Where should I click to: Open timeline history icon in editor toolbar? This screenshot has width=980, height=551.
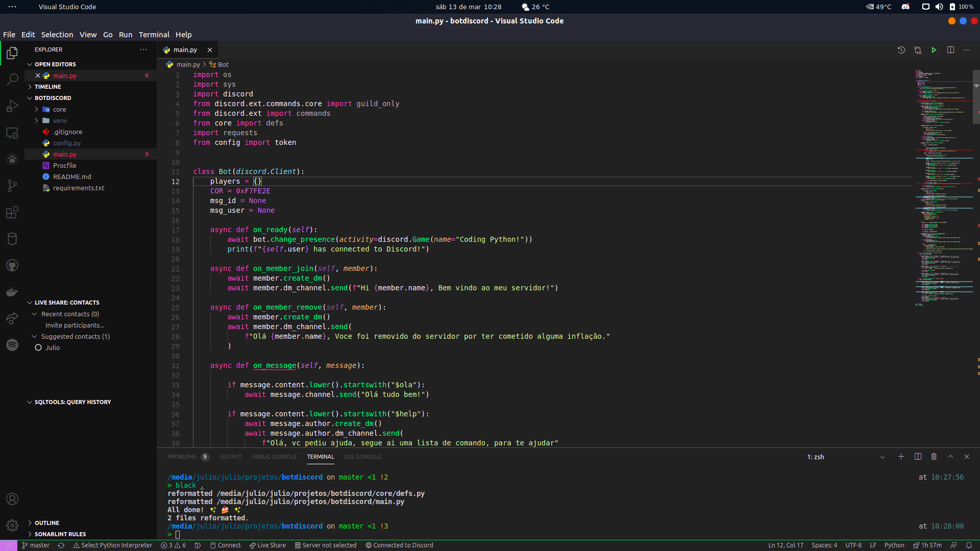[901, 50]
